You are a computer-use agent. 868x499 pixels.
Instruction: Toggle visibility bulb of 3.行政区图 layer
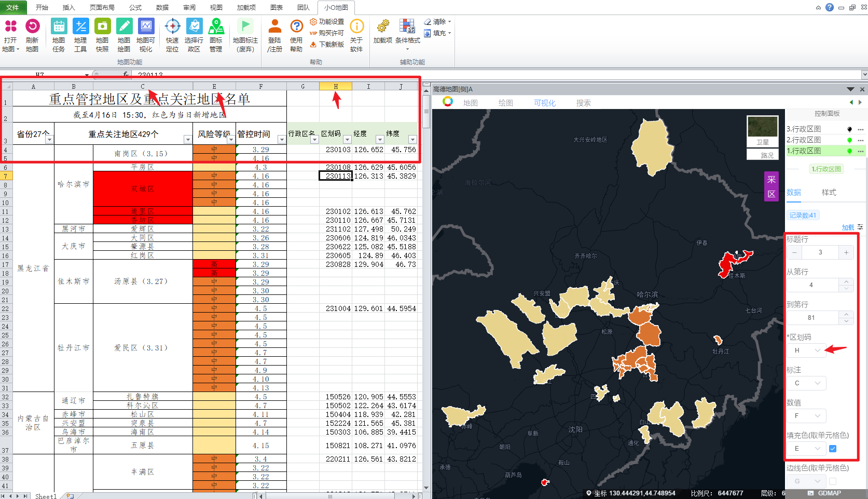[849, 129]
